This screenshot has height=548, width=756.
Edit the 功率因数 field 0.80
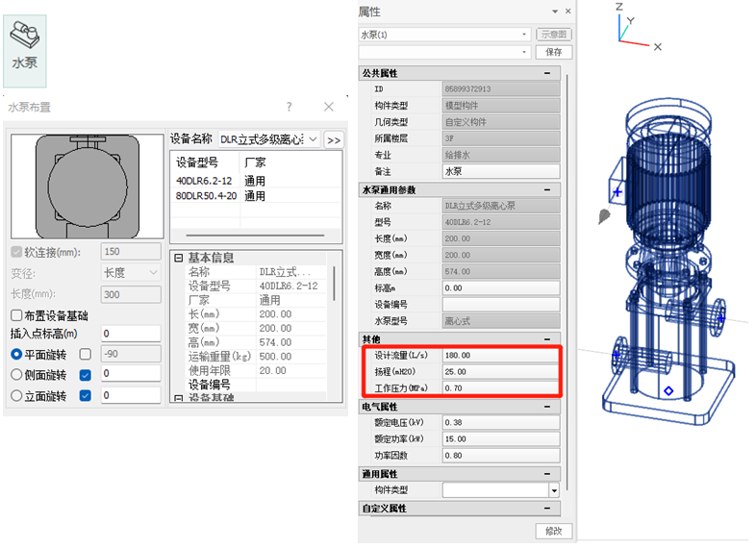coord(501,456)
